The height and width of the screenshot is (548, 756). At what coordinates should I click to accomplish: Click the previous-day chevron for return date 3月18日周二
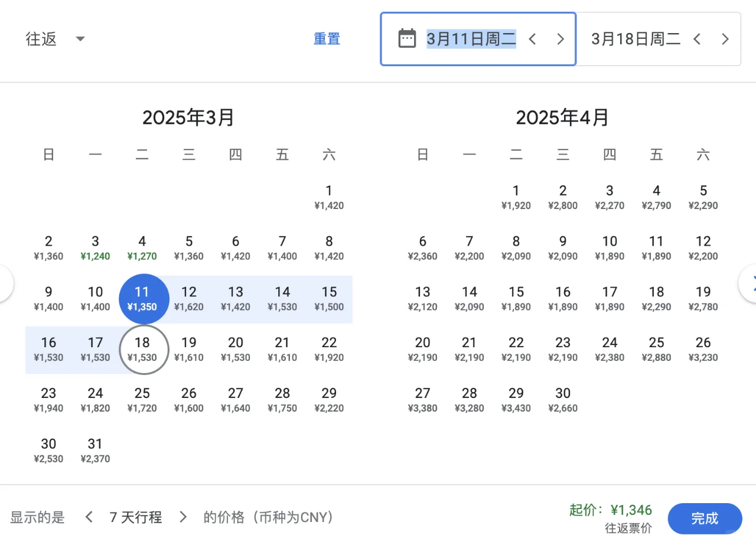697,38
